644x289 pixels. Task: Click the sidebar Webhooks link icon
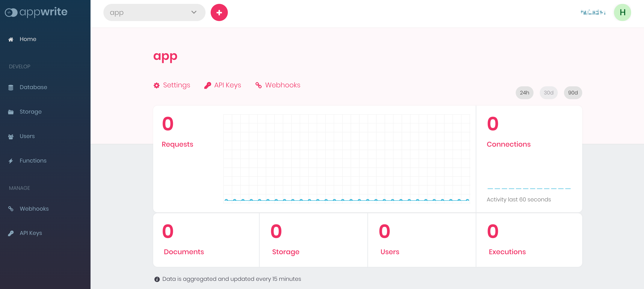click(11, 209)
